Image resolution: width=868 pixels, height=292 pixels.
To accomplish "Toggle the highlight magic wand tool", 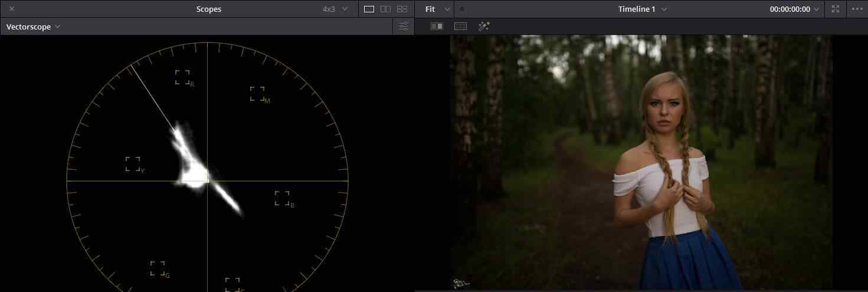I will click(x=484, y=26).
